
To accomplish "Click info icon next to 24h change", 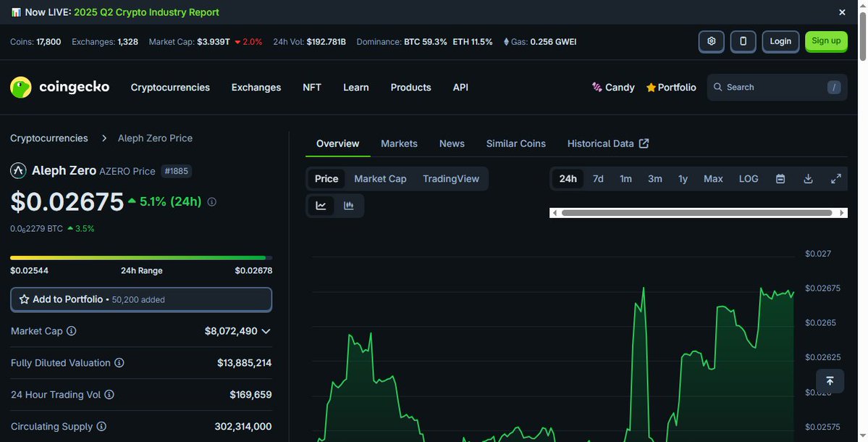I will point(211,202).
